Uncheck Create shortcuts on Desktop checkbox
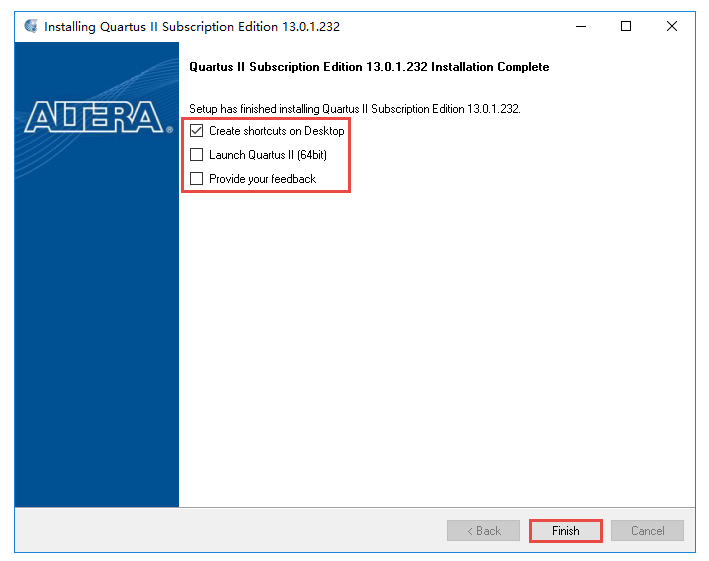The image size is (709, 561). (197, 131)
